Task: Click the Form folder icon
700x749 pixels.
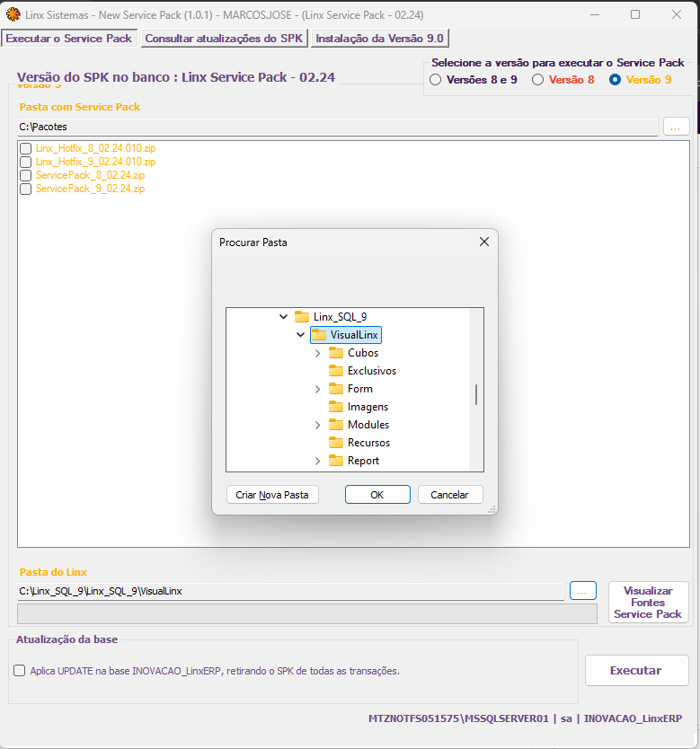Action: coord(336,389)
